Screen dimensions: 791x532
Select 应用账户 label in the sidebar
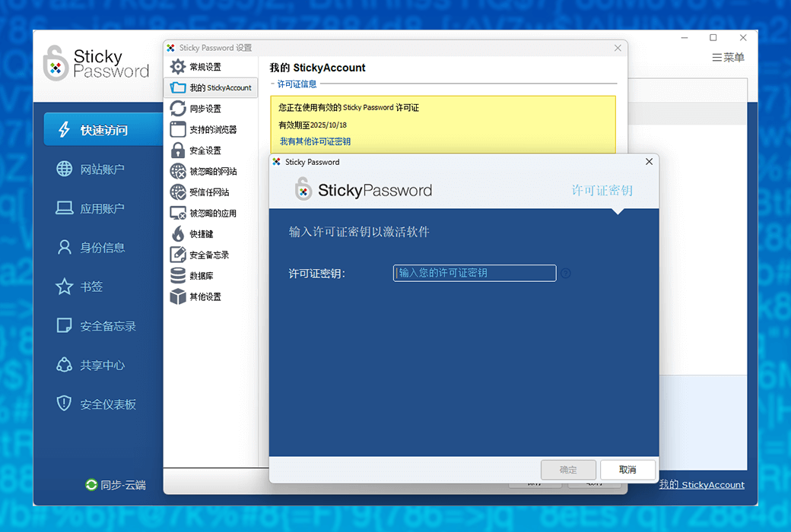(103, 208)
